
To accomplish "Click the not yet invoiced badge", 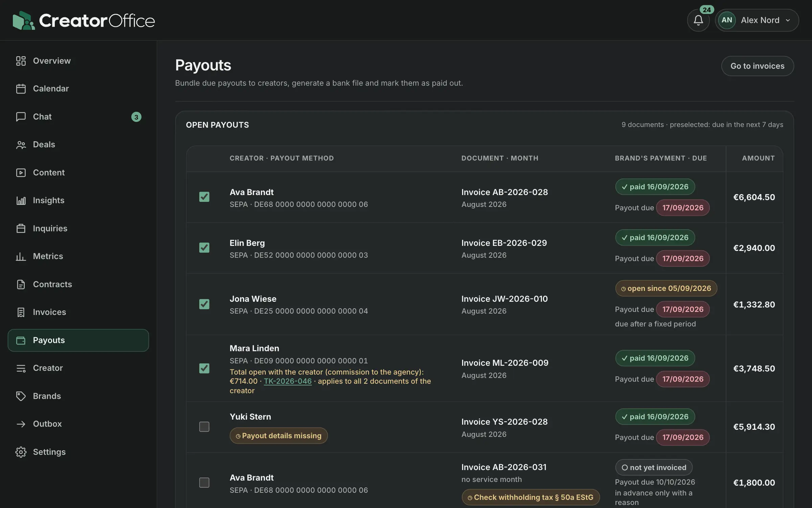I will (x=654, y=467).
